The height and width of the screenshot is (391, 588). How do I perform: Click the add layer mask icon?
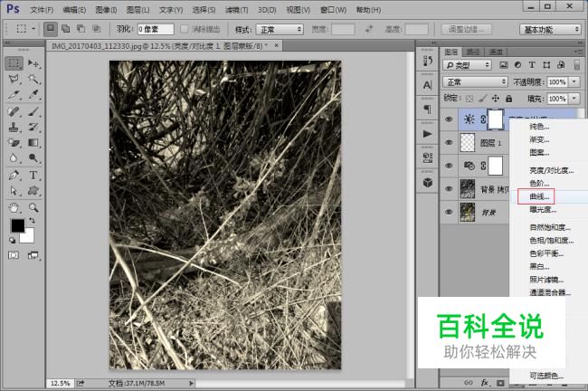tap(500, 383)
